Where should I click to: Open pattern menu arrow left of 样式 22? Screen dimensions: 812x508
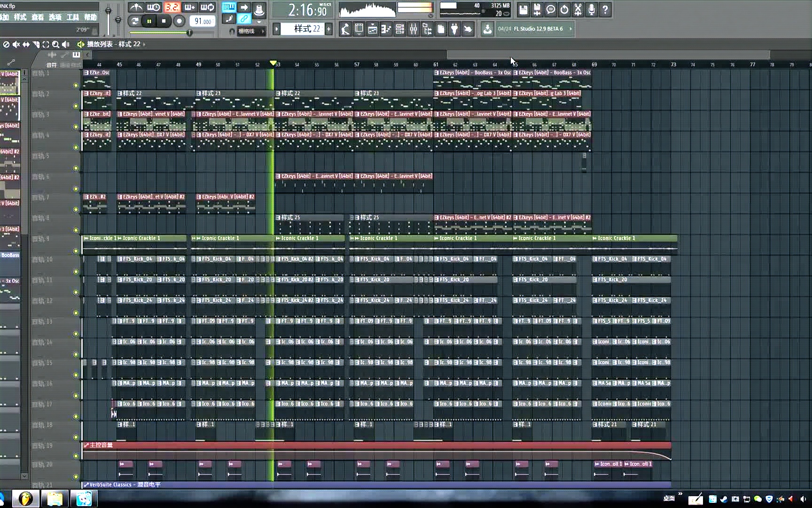point(276,29)
